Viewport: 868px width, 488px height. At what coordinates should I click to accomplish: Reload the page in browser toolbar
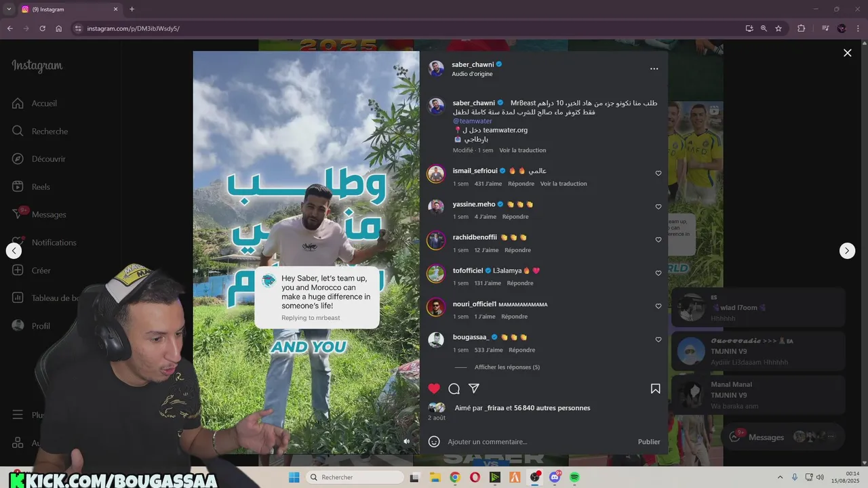(42, 28)
